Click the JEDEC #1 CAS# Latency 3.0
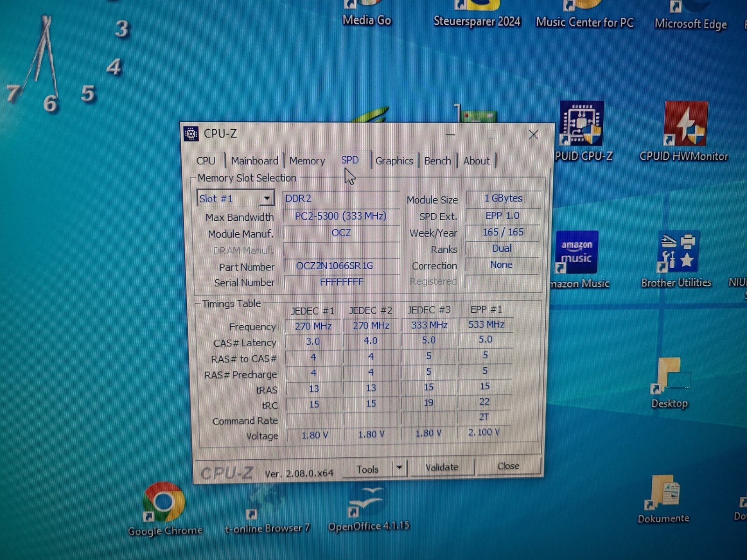The width and height of the screenshot is (747, 560). click(313, 341)
